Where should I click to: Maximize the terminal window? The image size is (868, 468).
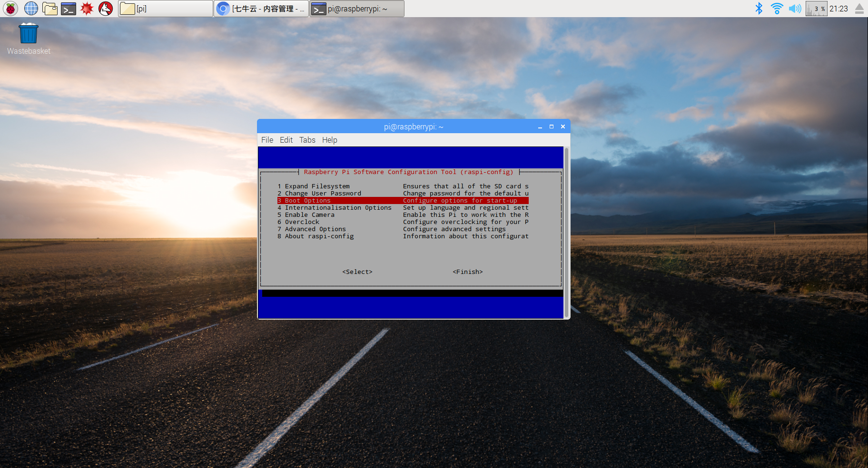tap(552, 127)
